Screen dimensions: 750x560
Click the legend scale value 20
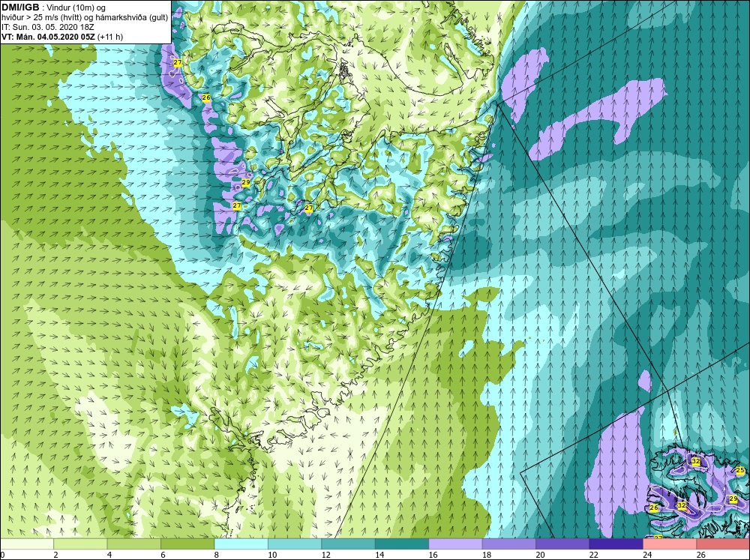(541, 555)
